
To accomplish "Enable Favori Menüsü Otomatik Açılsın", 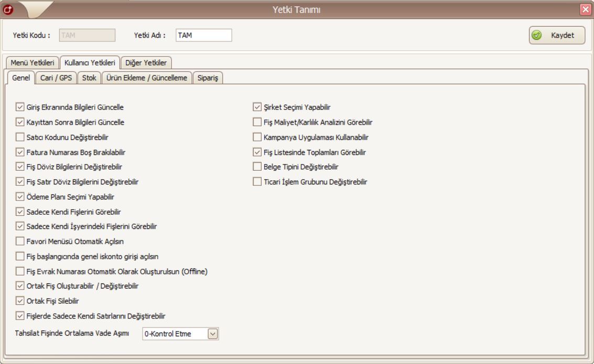I will pos(20,241).
